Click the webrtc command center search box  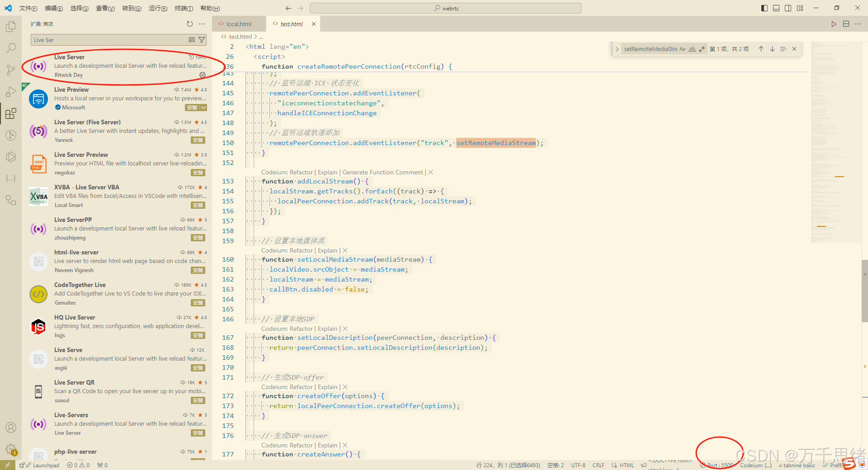point(446,8)
